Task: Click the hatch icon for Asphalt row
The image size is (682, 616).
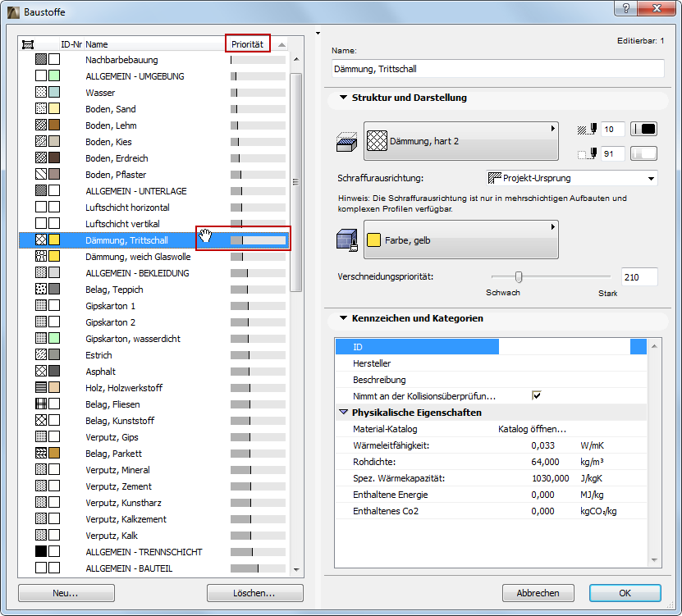Action: click(41, 371)
